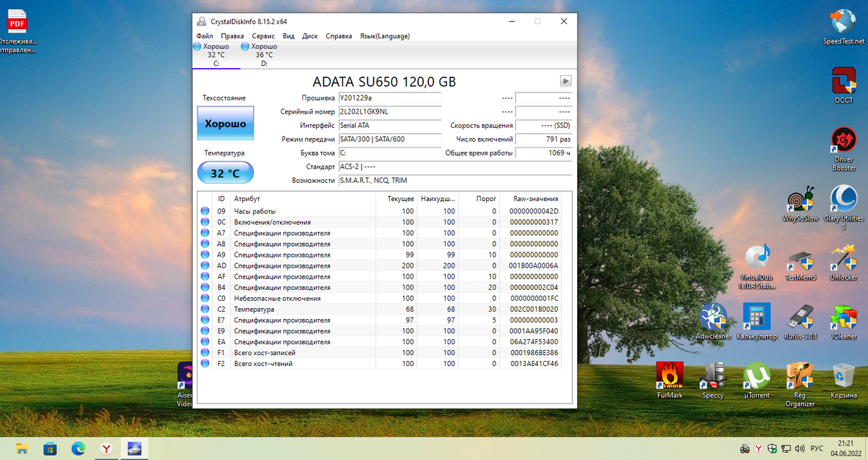Select the C: disk tab at 32 °C
Screen dimensions: 868x460
tap(216, 54)
